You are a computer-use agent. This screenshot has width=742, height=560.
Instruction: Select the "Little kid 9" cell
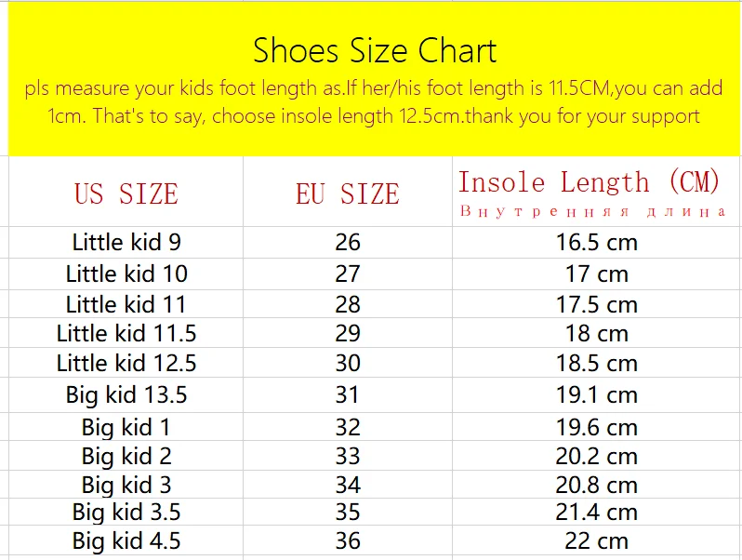[x=126, y=243]
